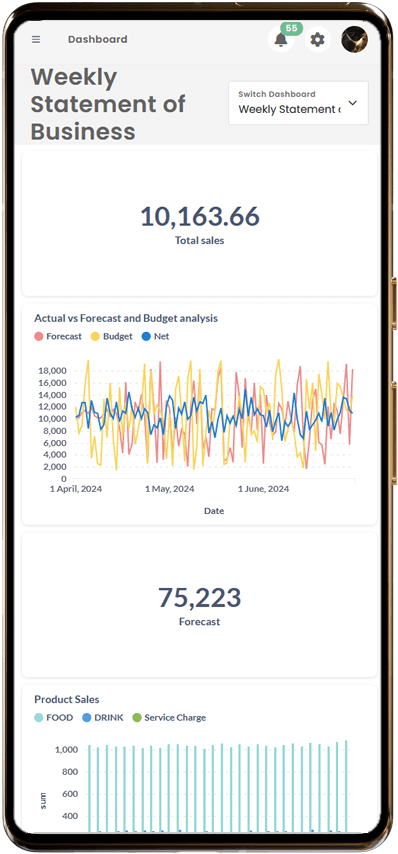This screenshot has width=398, height=854.
Task: Click the Weekly Statement of Business heading
Action: [x=108, y=104]
